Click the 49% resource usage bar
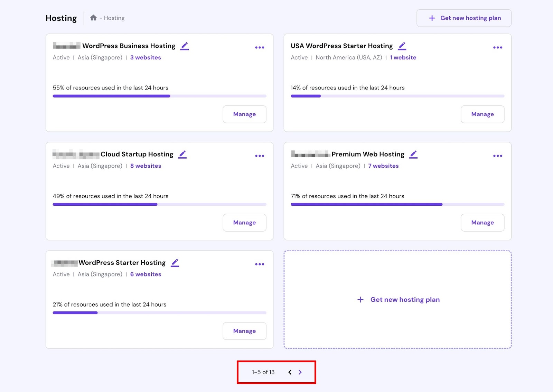This screenshot has width=553, height=392. tap(159, 204)
